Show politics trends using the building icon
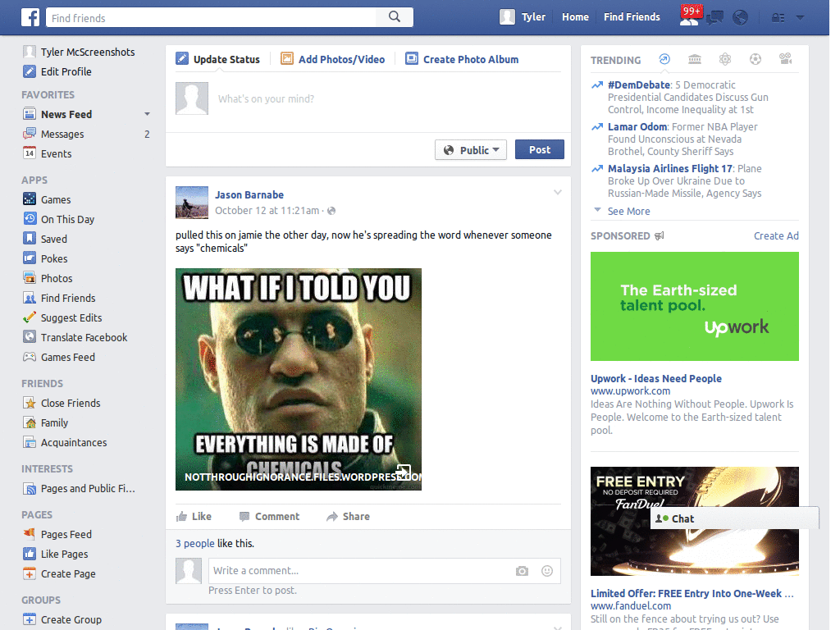 coord(695,59)
